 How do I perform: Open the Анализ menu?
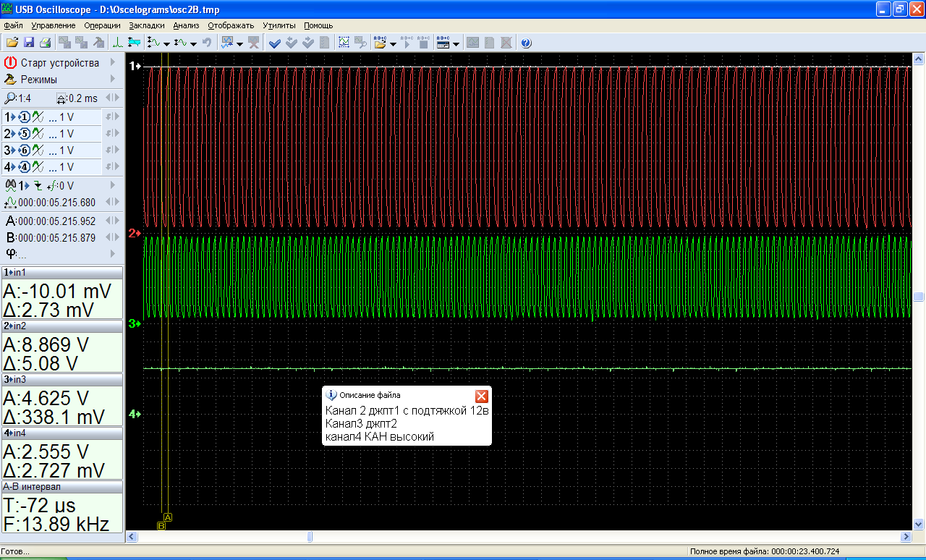pyautogui.click(x=186, y=25)
